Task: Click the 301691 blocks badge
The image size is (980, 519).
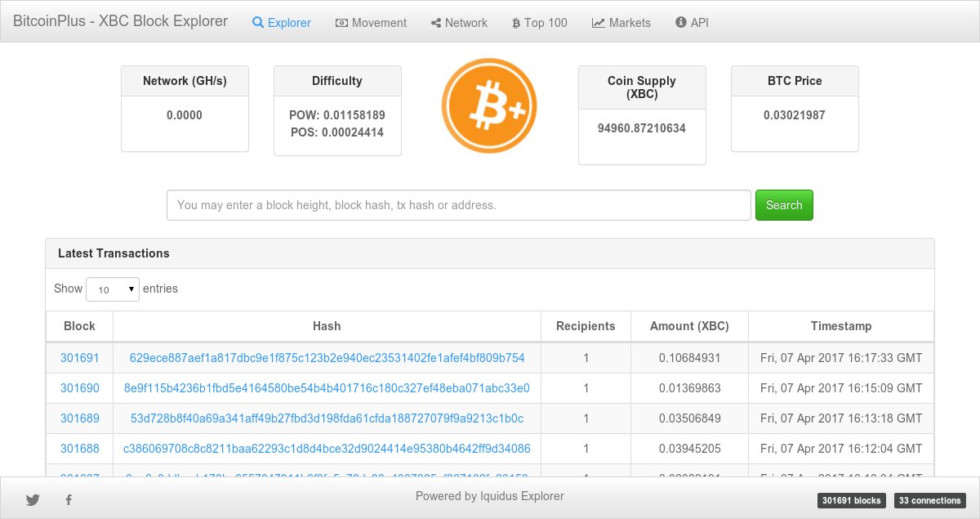Action: click(850, 500)
